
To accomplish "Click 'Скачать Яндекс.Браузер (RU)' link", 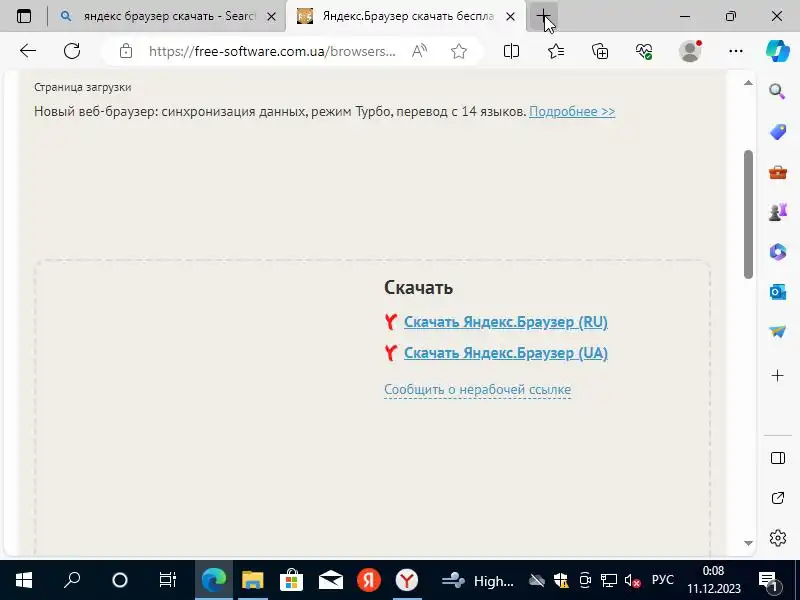I will 506,322.
